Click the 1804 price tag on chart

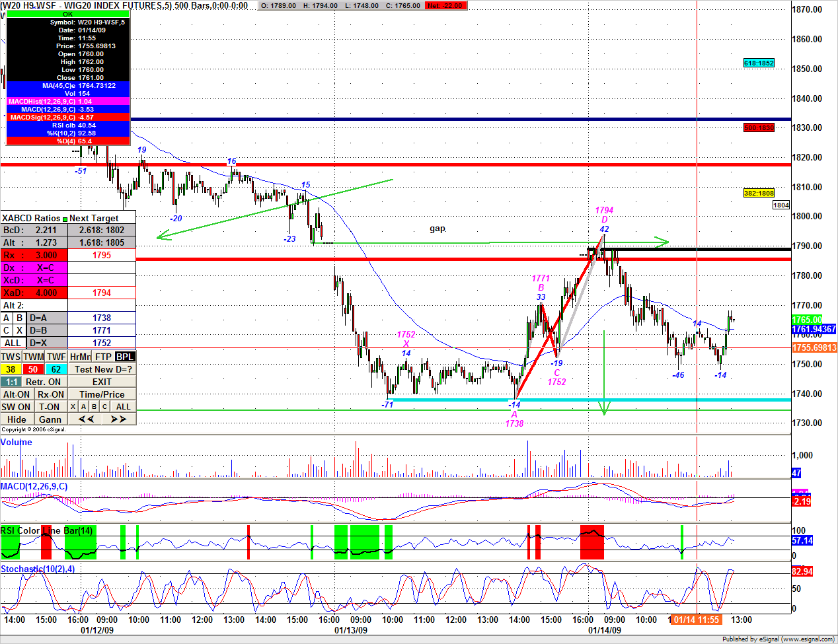click(781, 205)
